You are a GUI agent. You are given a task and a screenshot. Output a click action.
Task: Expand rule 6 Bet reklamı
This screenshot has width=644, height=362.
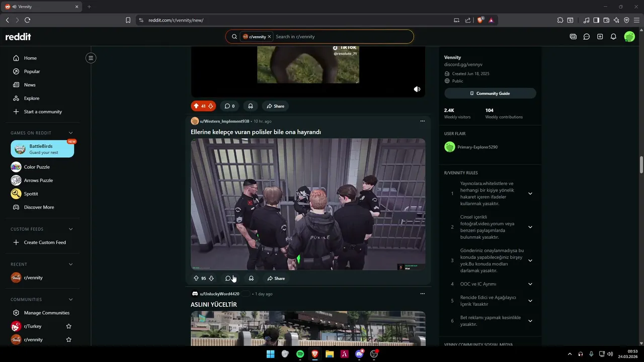point(530,321)
